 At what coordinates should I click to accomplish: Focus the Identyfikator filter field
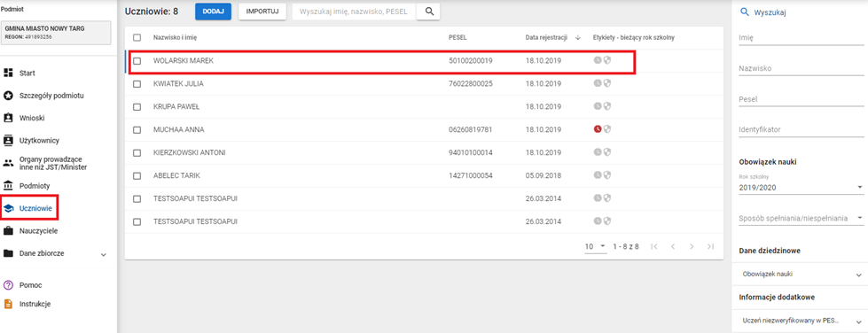click(801, 129)
